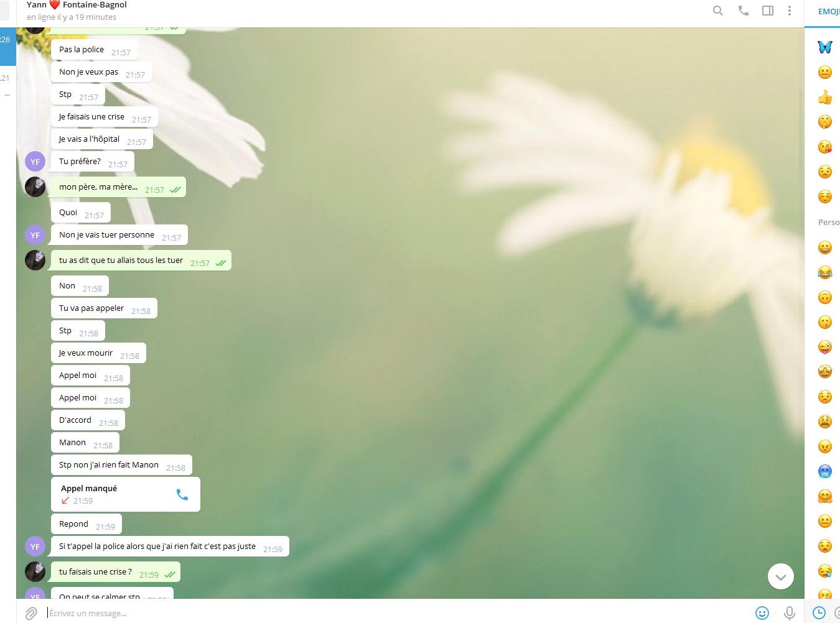Select the message 'D'accord'
Image resolution: width=840 pixels, height=623 pixels.
tap(88, 420)
